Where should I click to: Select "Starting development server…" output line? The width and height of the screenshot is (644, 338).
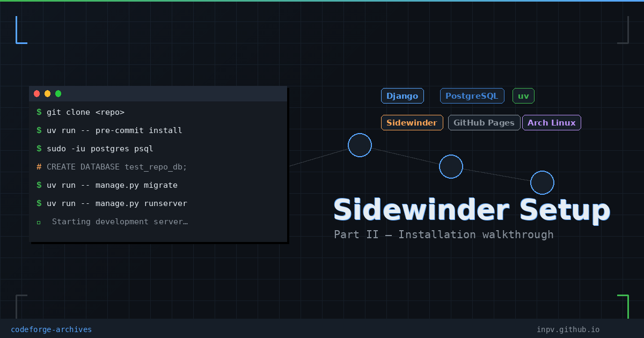[112, 222]
